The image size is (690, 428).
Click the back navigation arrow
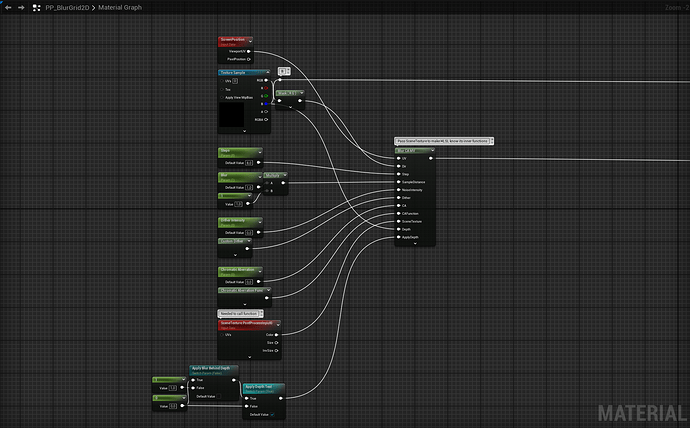[x=8, y=7]
